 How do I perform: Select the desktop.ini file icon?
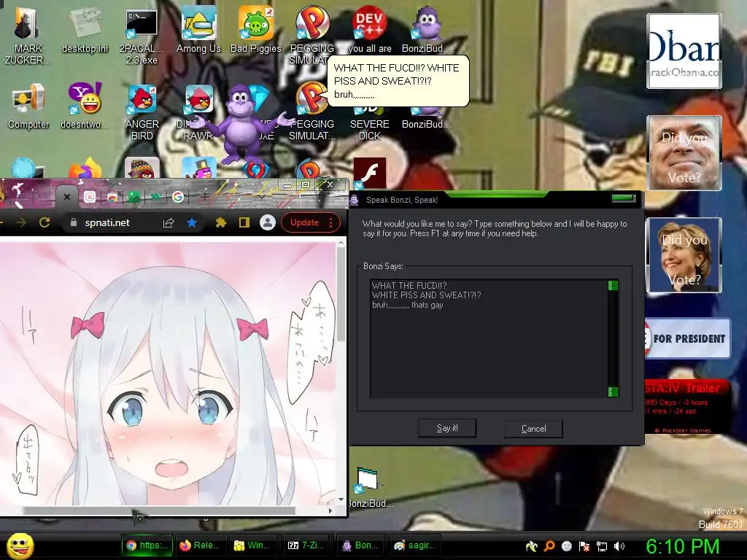point(85,31)
